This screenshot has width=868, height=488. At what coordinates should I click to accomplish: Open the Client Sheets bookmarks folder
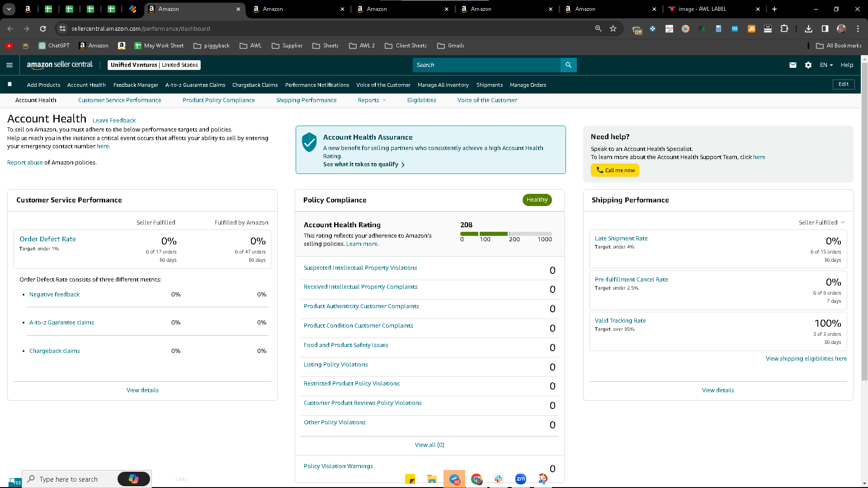406,46
